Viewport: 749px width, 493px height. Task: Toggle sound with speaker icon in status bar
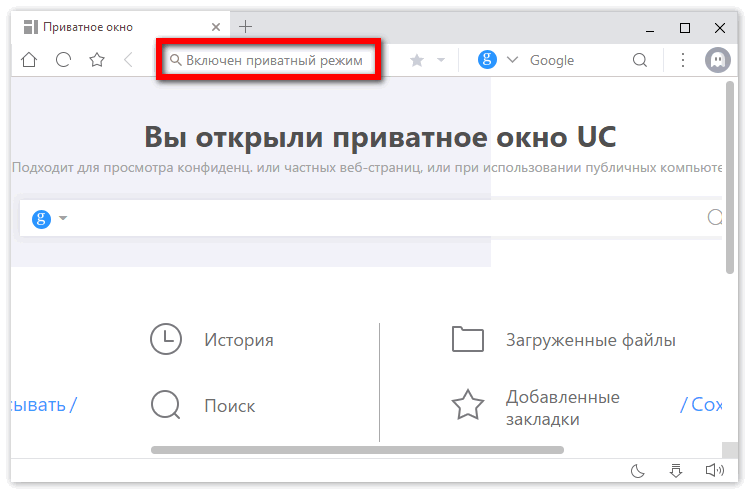point(715,471)
